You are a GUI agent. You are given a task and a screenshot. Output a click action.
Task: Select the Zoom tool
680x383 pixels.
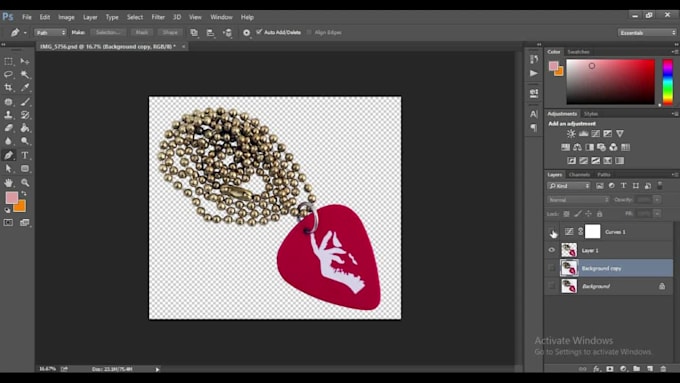(25, 183)
